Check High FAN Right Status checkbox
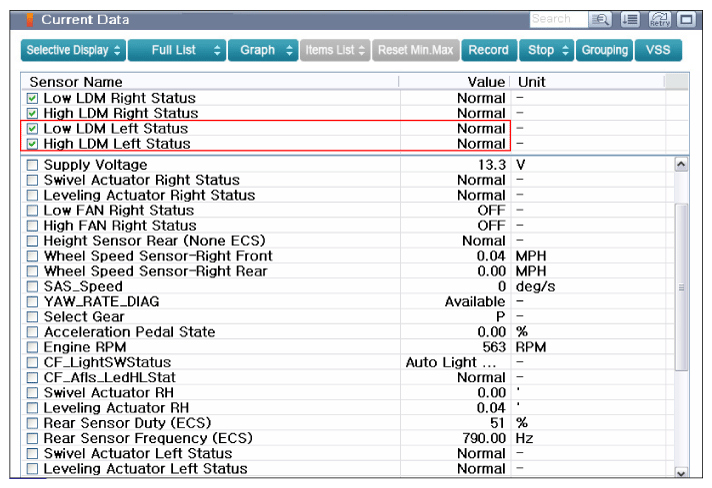The image size is (712, 488). click(x=32, y=226)
